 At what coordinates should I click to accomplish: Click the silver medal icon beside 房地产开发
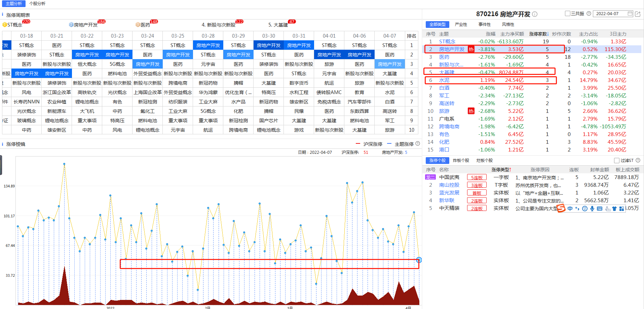(71, 25)
